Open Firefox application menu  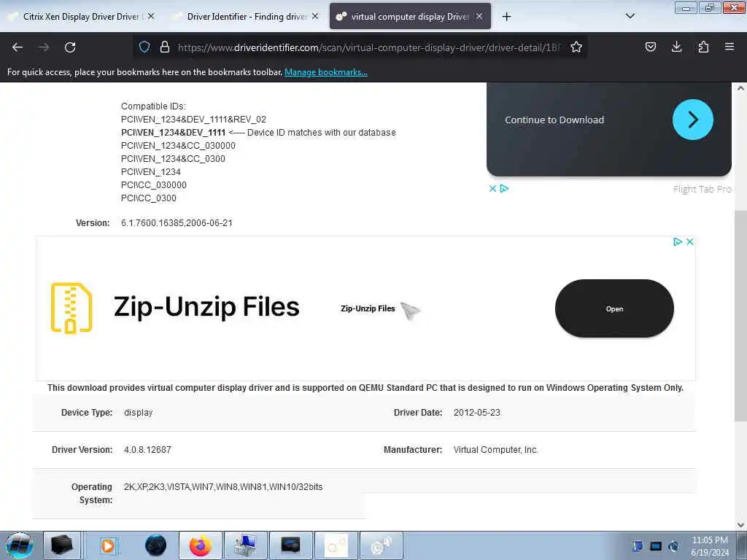point(729,47)
